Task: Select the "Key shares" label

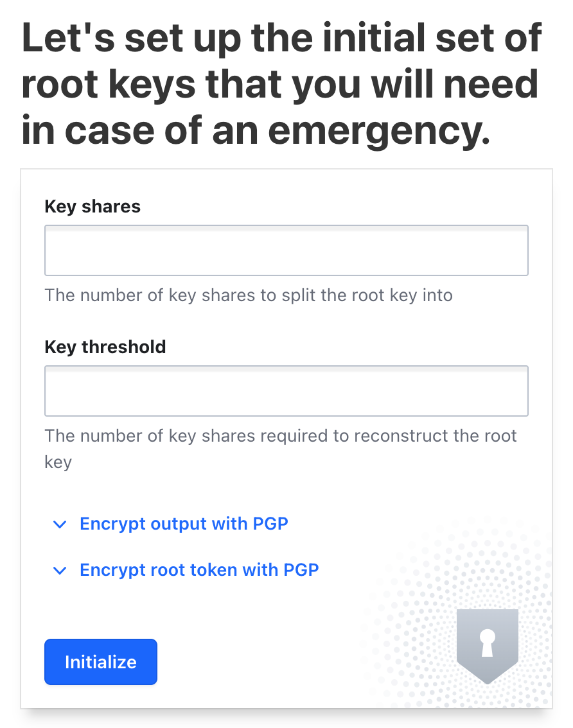Action: 92,206
